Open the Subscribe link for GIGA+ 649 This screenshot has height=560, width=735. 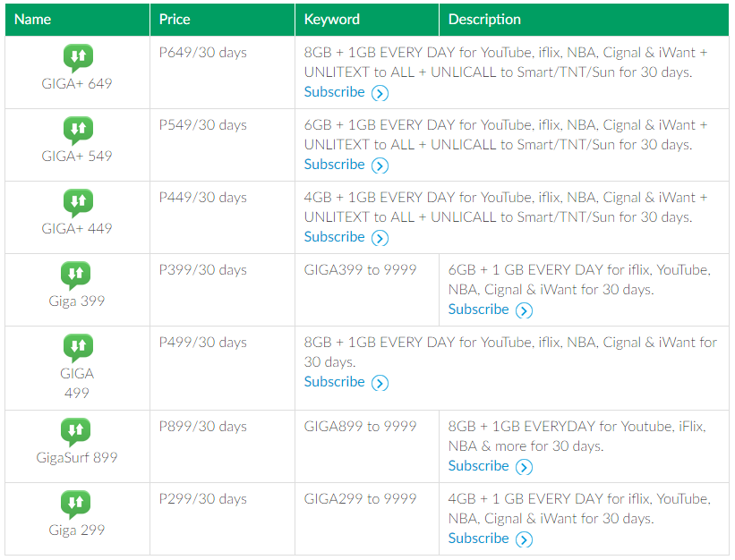click(334, 92)
